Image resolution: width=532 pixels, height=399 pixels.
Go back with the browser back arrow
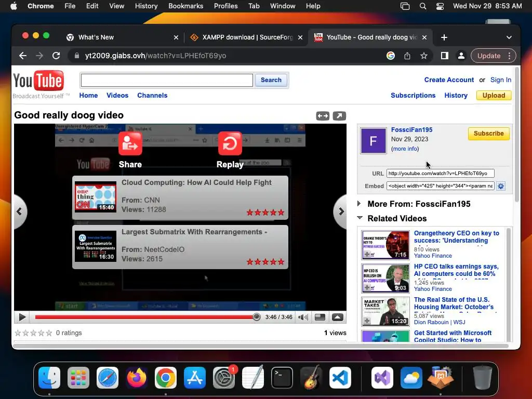[23, 56]
